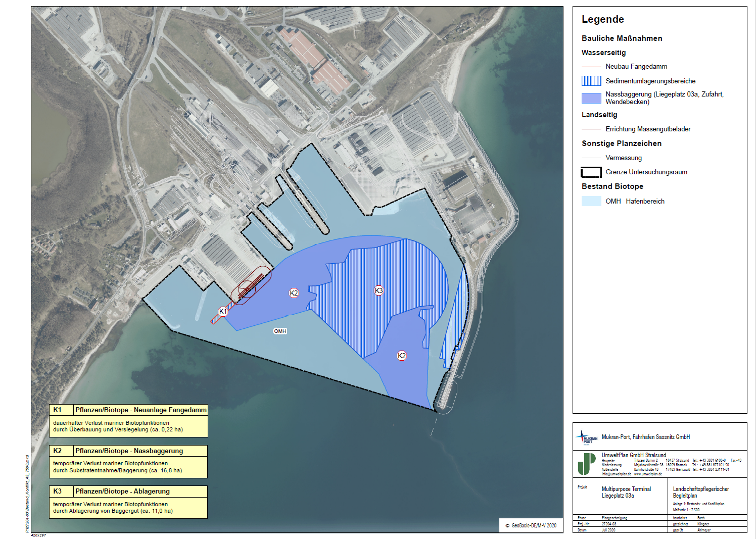The width and height of the screenshot is (756, 539).
Task: Click the K3 marker in the hatched area
Action: (379, 290)
